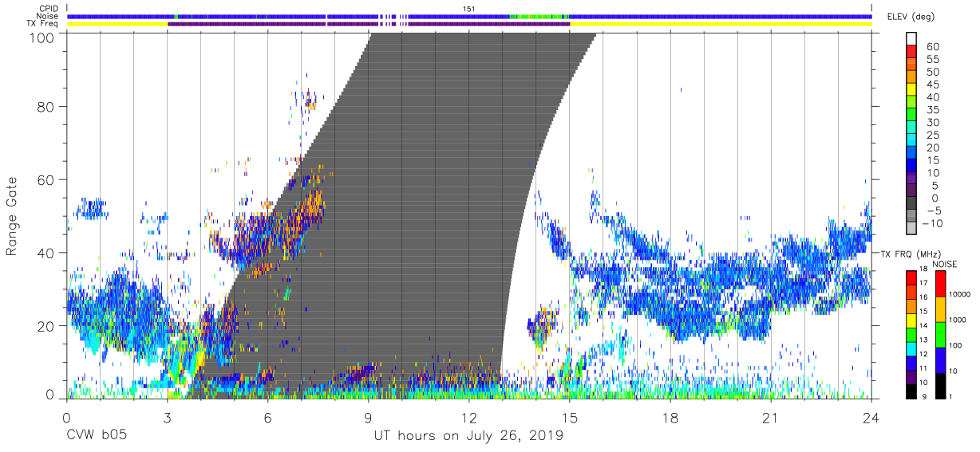Click the CVW b05 radar beam label
Screen dimensions: 980x452
tap(96, 436)
